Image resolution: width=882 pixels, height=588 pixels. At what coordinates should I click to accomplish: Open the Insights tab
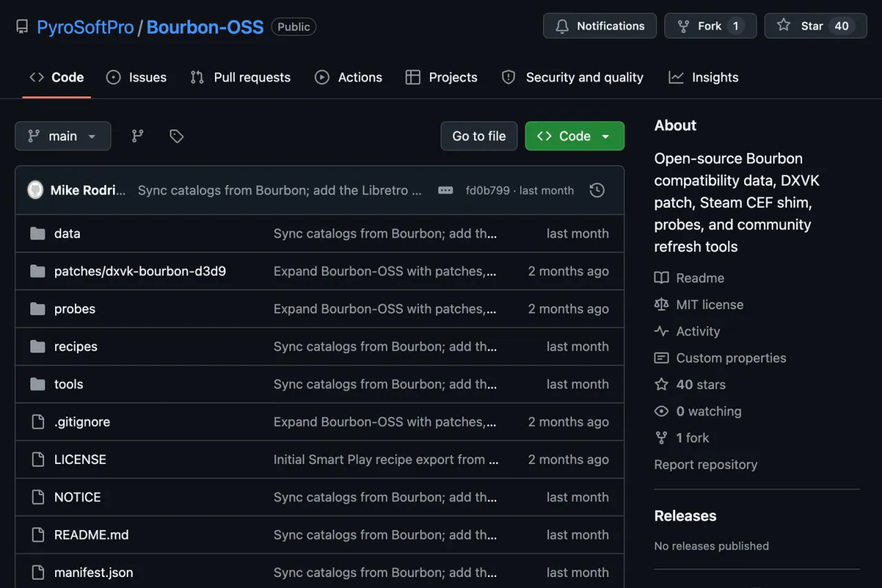pos(704,77)
